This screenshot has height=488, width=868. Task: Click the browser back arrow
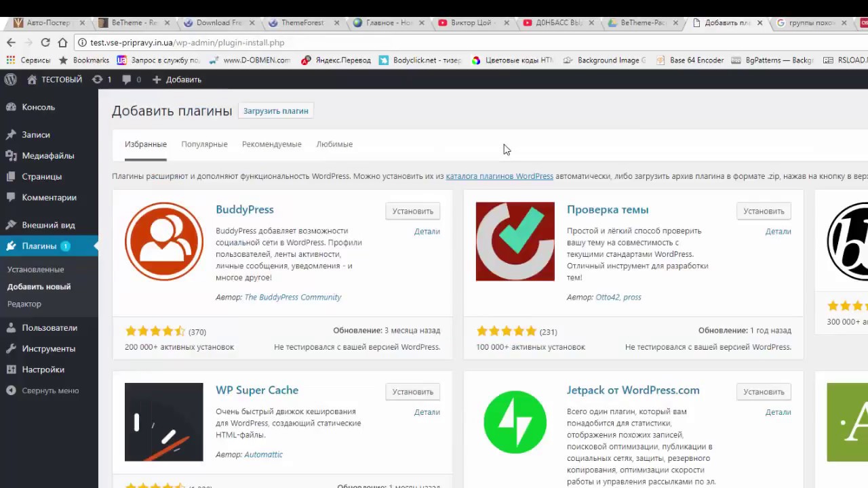point(11,42)
